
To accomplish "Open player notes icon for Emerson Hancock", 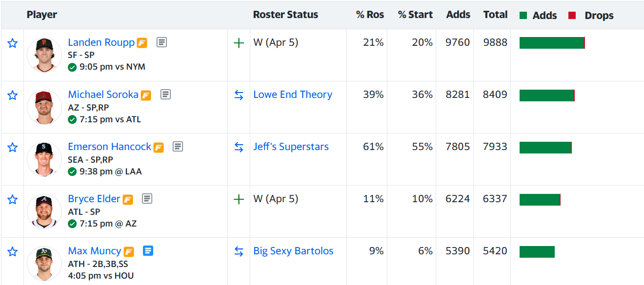I will point(178,147).
